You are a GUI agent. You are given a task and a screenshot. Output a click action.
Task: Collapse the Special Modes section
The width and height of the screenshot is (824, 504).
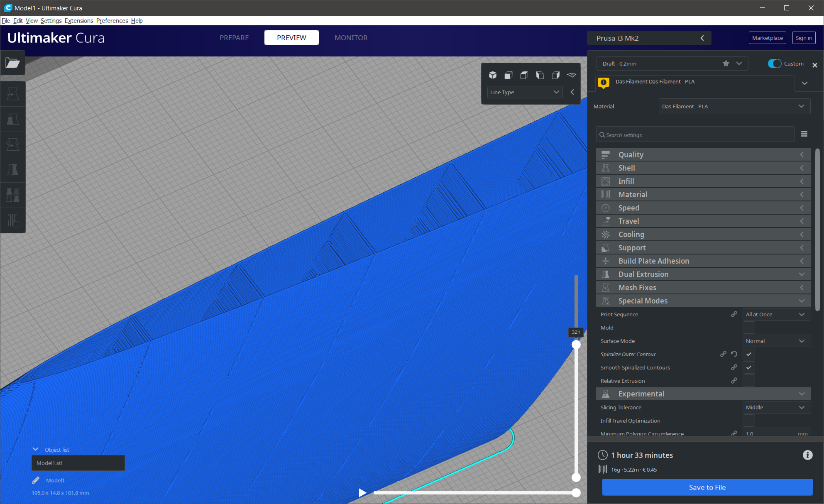click(x=703, y=301)
